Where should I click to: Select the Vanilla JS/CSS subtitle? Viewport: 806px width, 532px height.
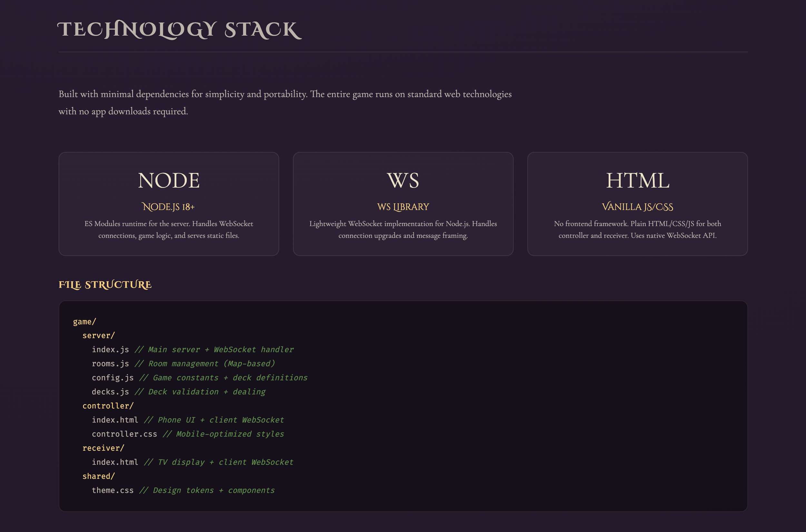click(637, 207)
